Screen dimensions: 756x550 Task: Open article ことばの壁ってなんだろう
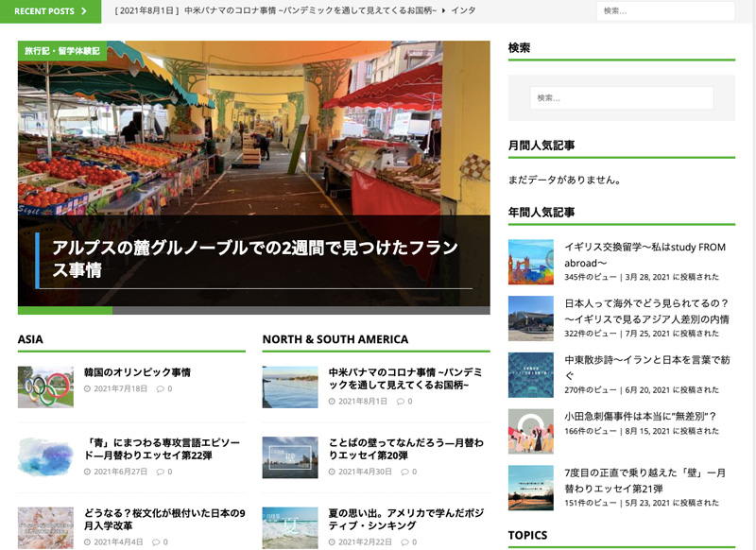pyautogui.click(x=406, y=449)
